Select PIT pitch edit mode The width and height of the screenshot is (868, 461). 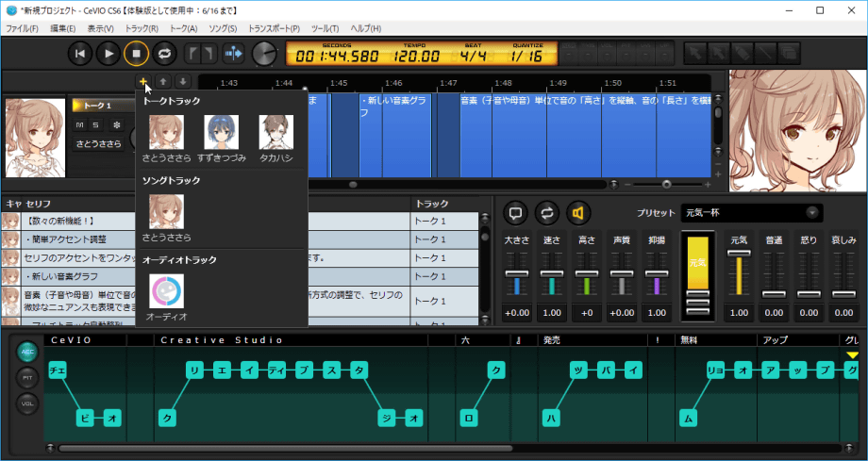27,377
